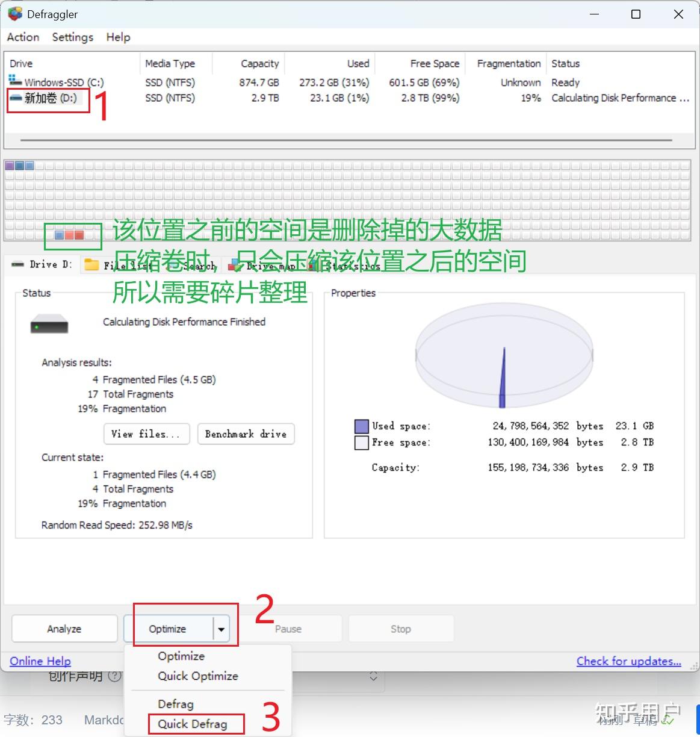Open the Settings menu
The image size is (700, 737).
[x=73, y=37]
